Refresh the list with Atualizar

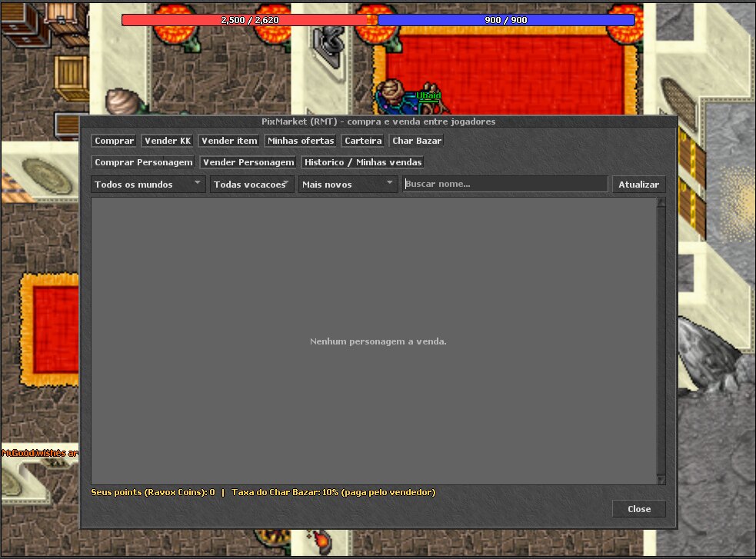coord(639,185)
